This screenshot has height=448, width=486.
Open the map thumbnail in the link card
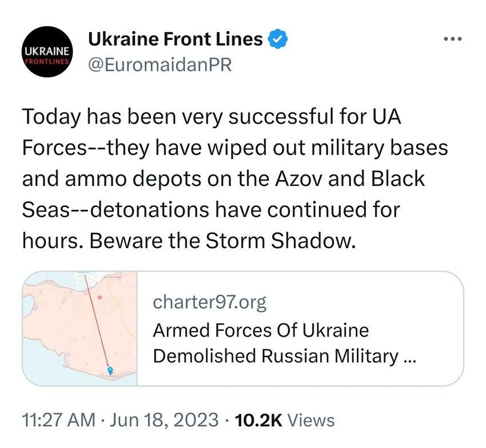pyautogui.click(x=80, y=328)
